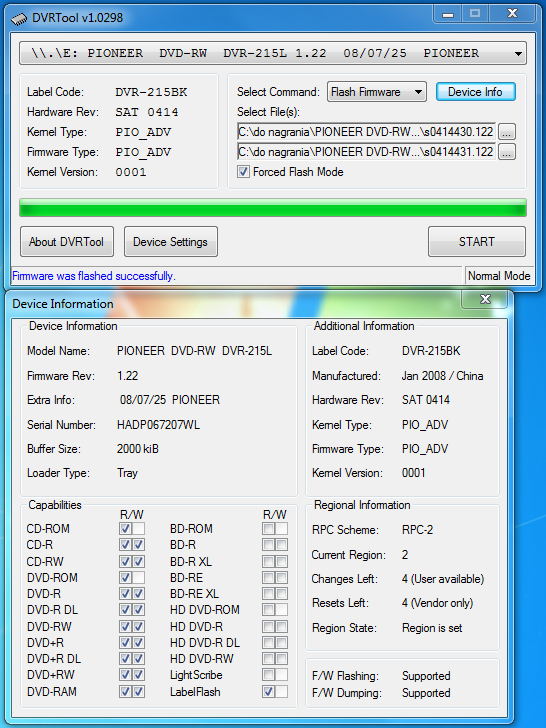Screen dimensions: 546x728
Task: Open About DVRTool
Action: [x=67, y=241]
